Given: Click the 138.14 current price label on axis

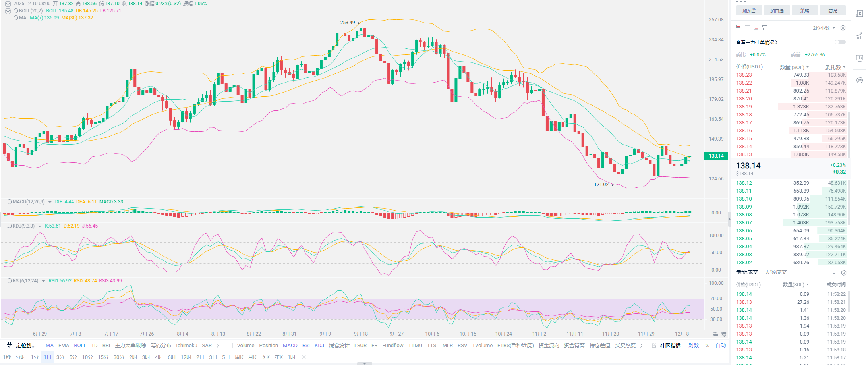Looking at the screenshot, I should click(x=716, y=156).
